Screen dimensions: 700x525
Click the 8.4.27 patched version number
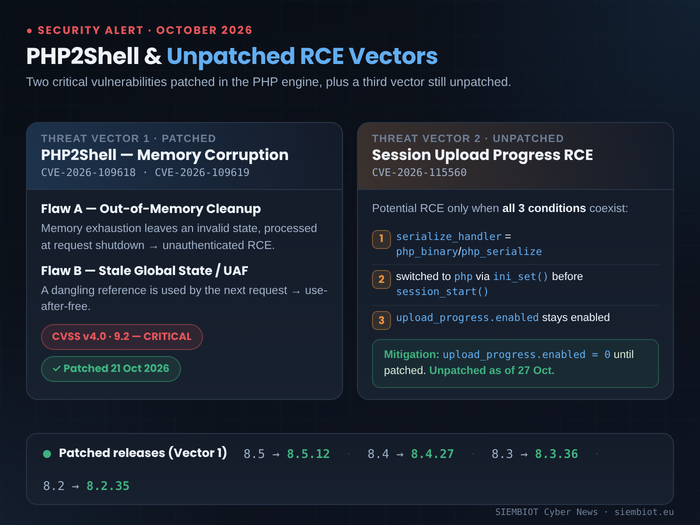[432, 454]
